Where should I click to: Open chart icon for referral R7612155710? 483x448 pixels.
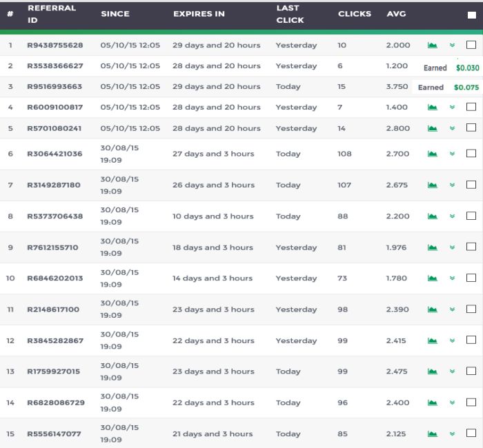(x=432, y=247)
